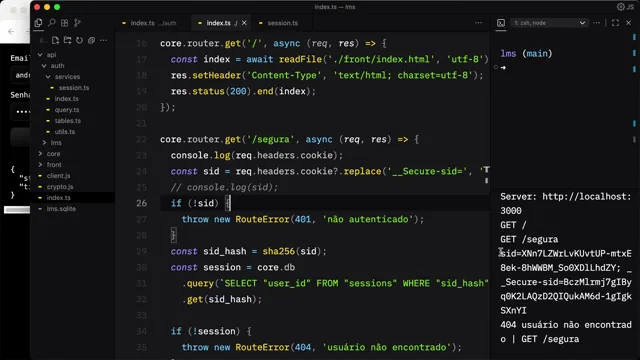
Task: Click the terminal panel icon tab
Action: [501, 23]
